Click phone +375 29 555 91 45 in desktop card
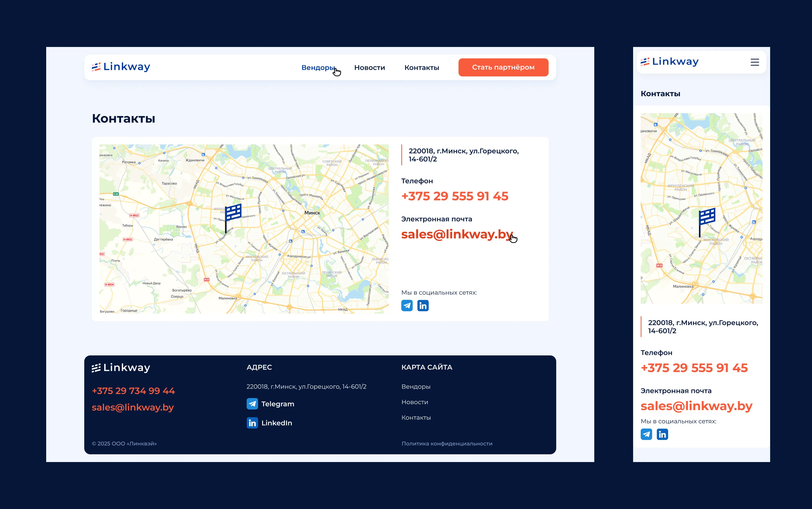Viewport: 812px width, 509px height. (455, 196)
